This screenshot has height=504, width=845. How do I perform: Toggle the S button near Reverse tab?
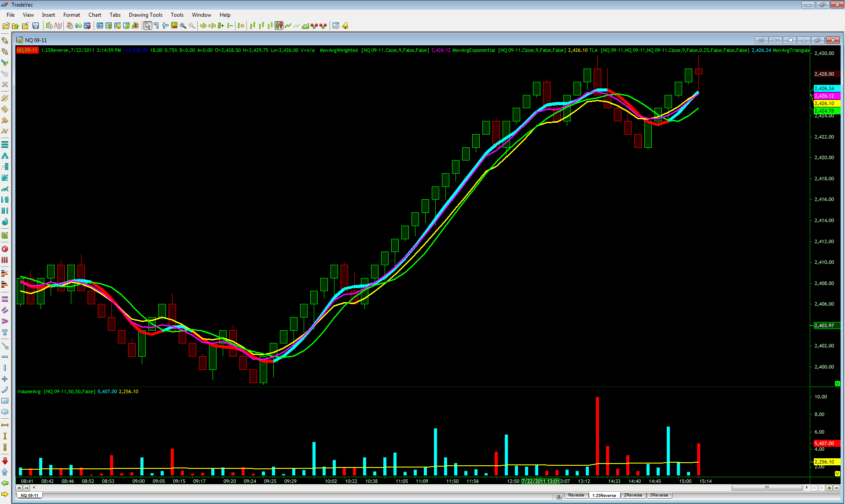pyautogui.click(x=559, y=496)
